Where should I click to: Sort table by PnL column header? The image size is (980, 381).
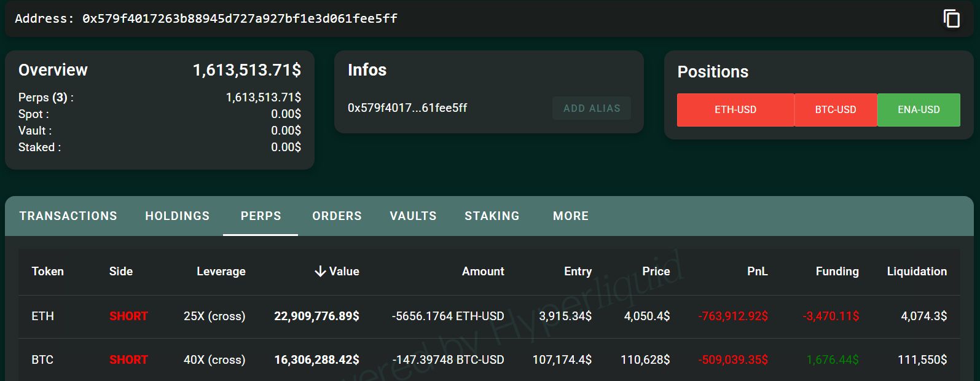(x=757, y=272)
